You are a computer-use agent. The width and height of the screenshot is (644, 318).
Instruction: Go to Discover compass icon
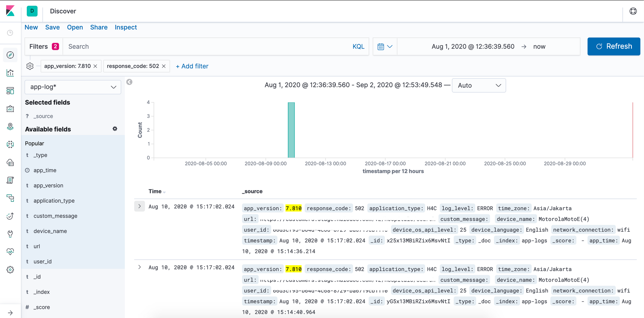click(x=10, y=55)
